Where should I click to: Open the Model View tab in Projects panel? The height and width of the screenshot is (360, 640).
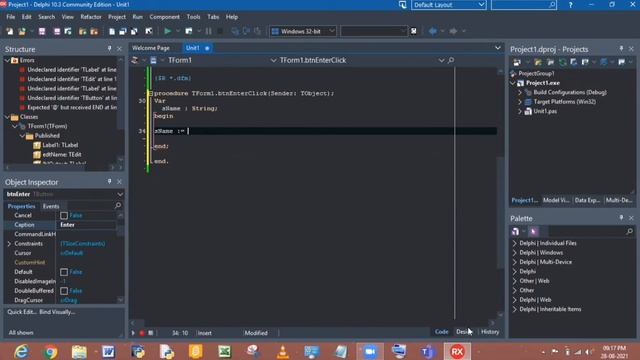pyautogui.click(x=556, y=200)
